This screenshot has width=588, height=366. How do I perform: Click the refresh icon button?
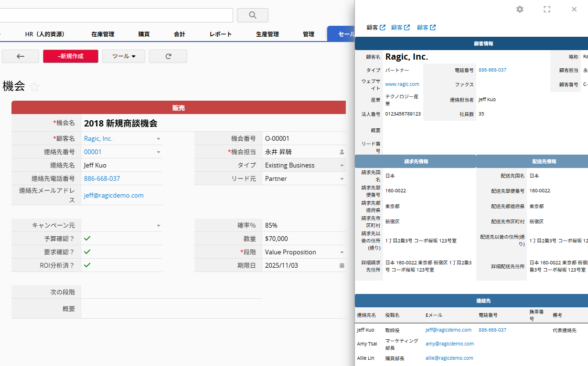click(168, 56)
